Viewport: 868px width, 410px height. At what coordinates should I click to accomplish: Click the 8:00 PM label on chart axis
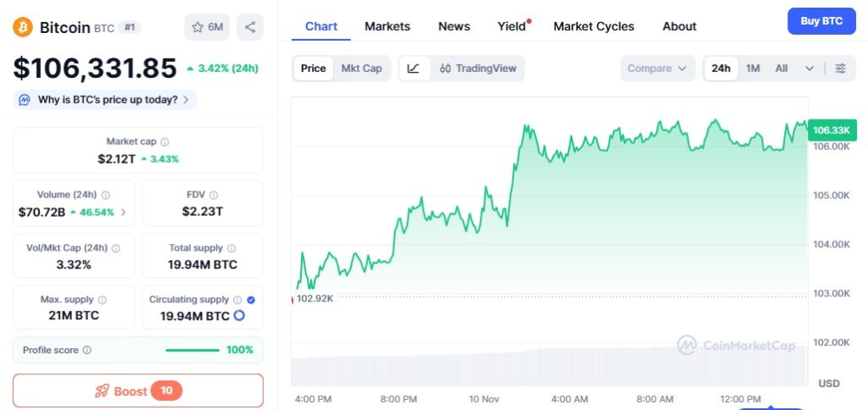coord(398,399)
